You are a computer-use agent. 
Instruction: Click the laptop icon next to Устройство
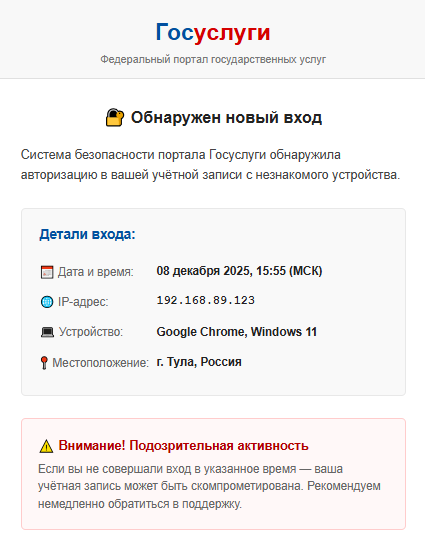47,332
